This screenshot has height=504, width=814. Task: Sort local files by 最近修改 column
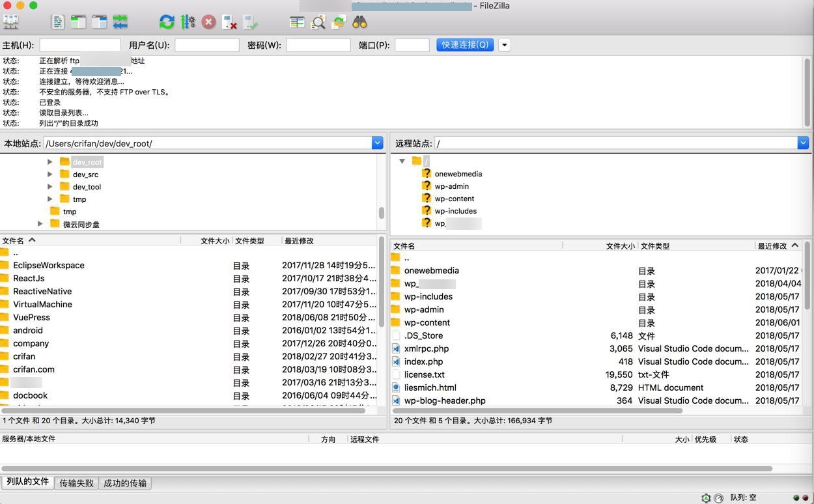click(329, 240)
